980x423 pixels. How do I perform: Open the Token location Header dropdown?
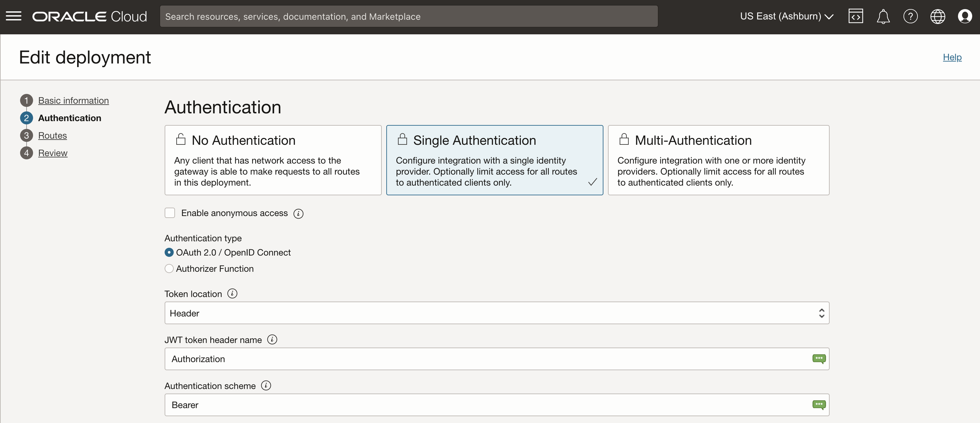coord(821,313)
